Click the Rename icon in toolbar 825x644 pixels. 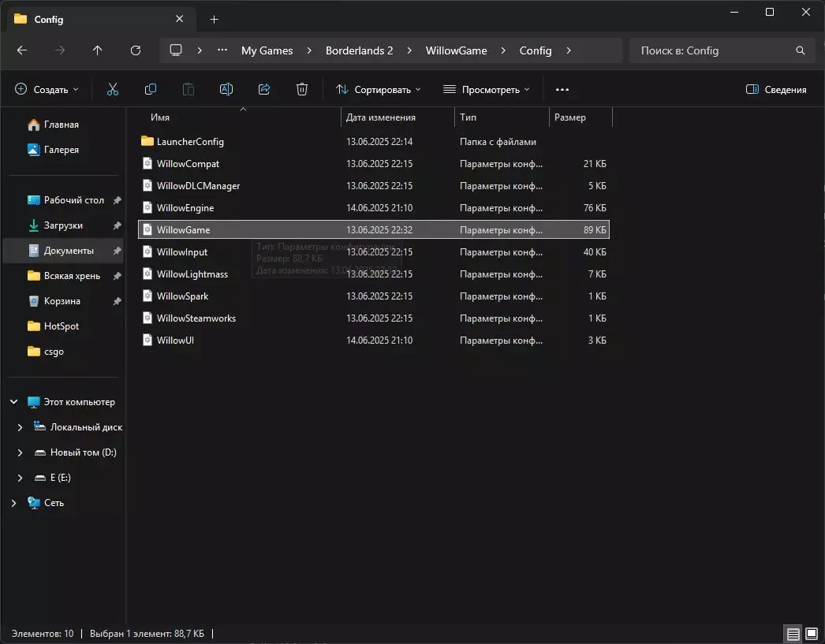[x=226, y=89]
